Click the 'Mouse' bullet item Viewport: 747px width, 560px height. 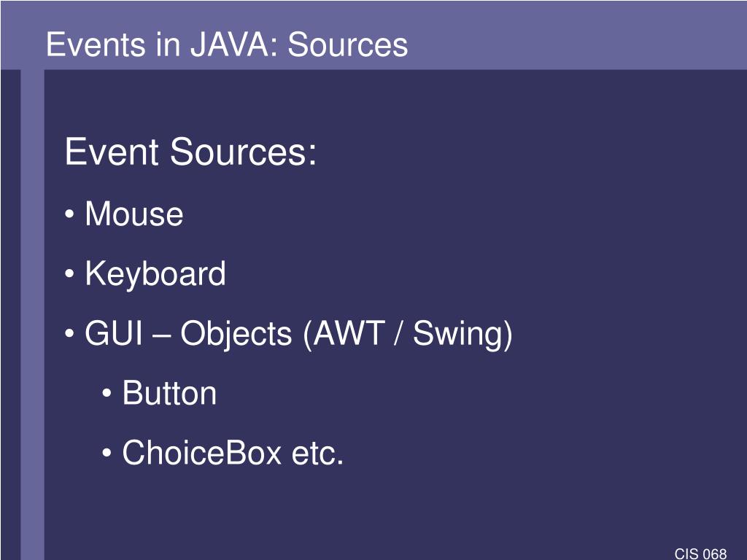(x=134, y=214)
